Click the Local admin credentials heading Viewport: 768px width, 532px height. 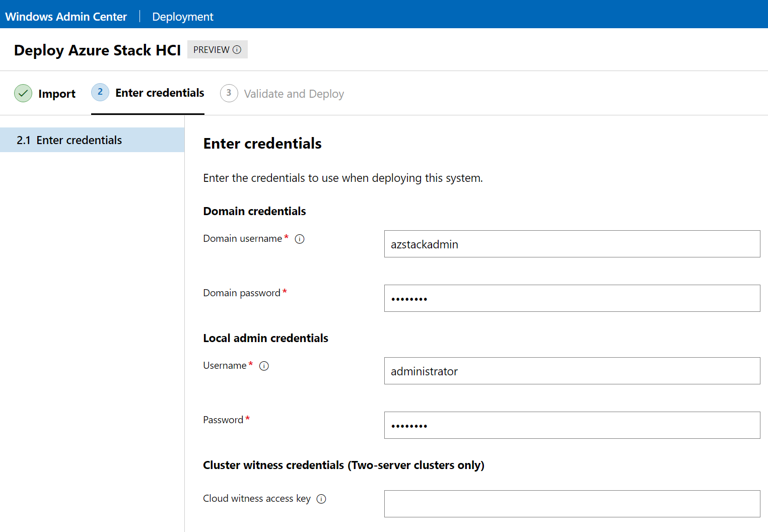(265, 338)
